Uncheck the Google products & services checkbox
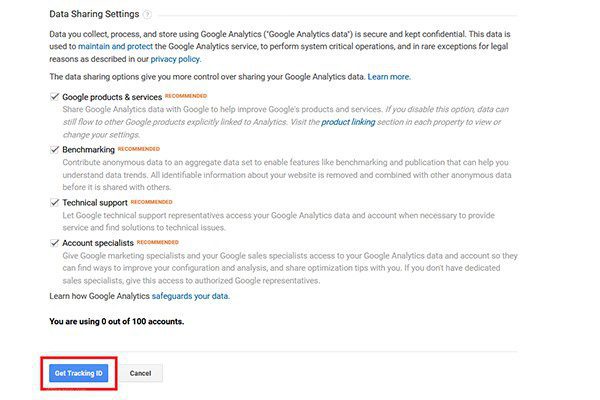This screenshot has width=600, height=400. click(x=55, y=96)
